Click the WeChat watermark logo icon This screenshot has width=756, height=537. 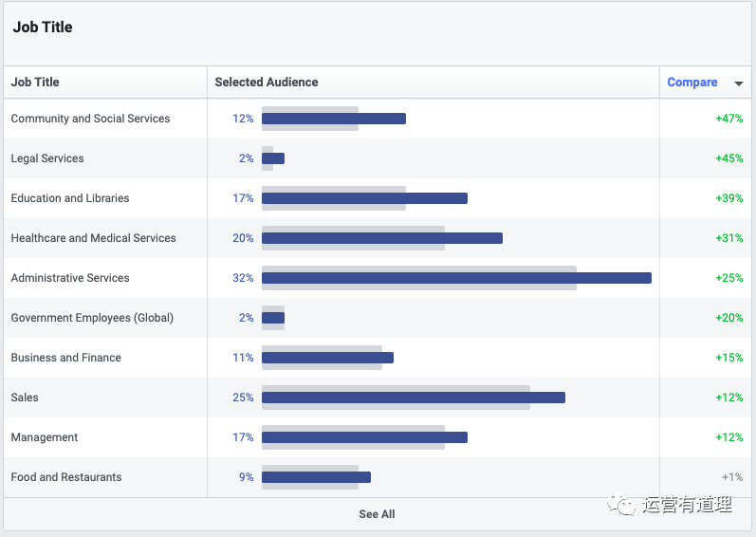[622, 504]
